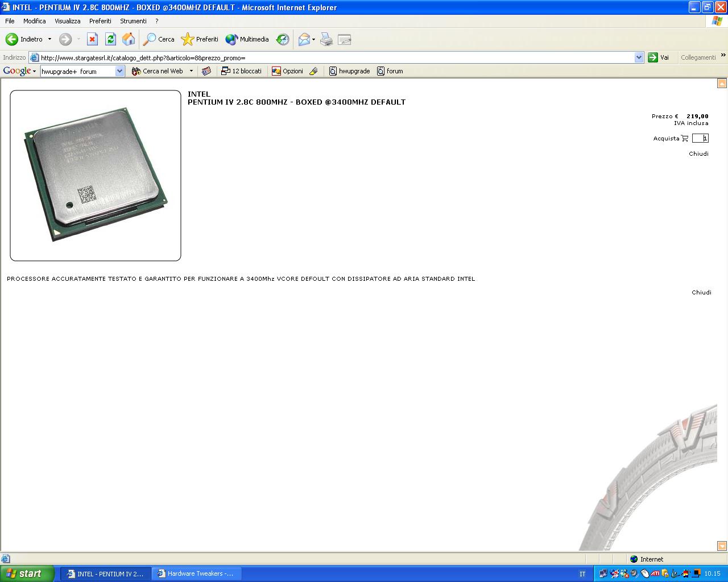Click the Edit page toolbar icon
Viewport: 728px width, 582px height.
pyautogui.click(x=344, y=39)
